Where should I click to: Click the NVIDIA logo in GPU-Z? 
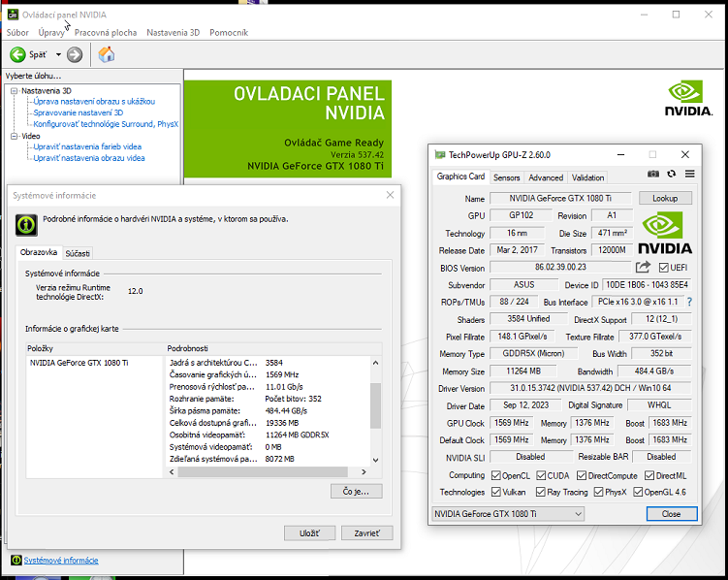coord(665,233)
